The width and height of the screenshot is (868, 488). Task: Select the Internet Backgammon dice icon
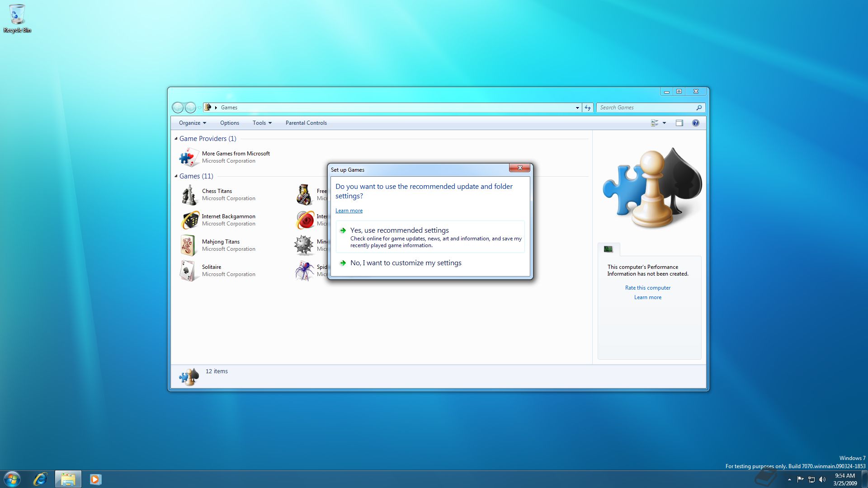pyautogui.click(x=189, y=220)
